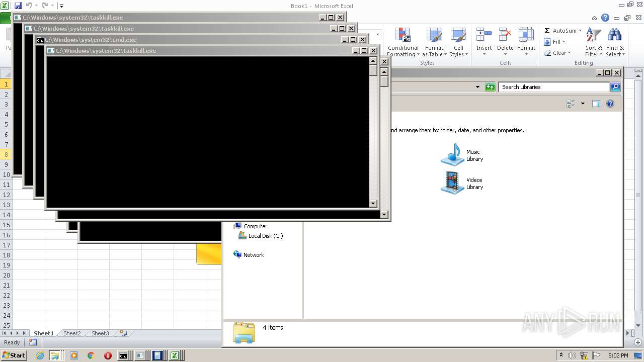Click the Delete cells icon
This screenshot has height=362, width=644.
coord(505,35)
